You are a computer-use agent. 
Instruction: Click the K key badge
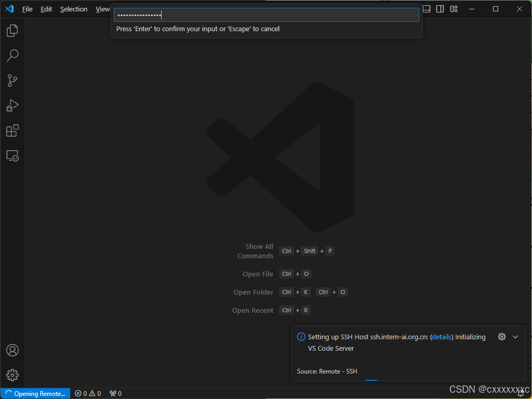[305, 292]
